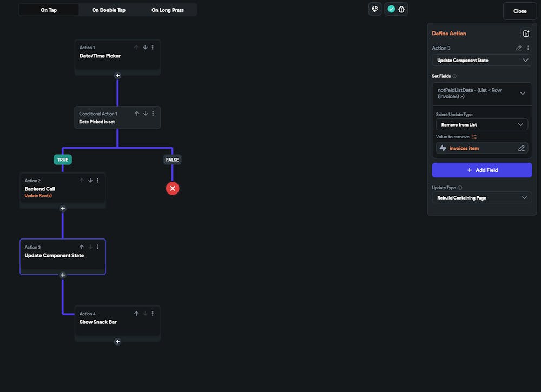Click the debug bug icon
Image resolution: width=541 pixels, height=392 pixels.
(x=401, y=9)
